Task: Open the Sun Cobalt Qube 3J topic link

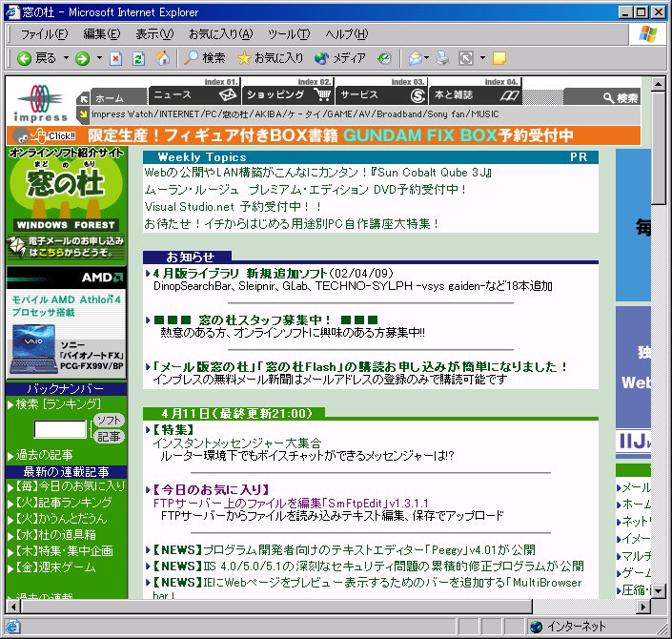Action: 318,173
